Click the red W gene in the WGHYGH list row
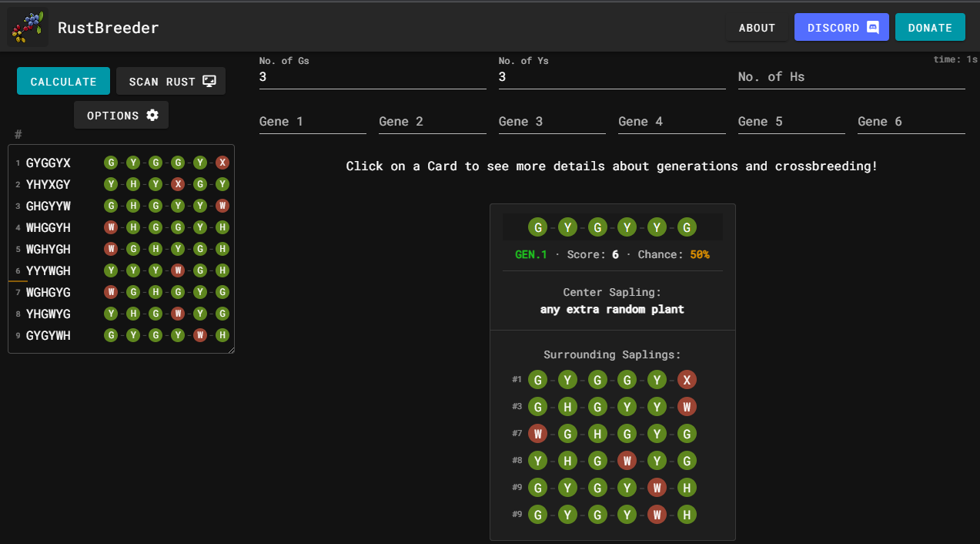Image resolution: width=980 pixels, height=544 pixels. [x=111, y=249]
